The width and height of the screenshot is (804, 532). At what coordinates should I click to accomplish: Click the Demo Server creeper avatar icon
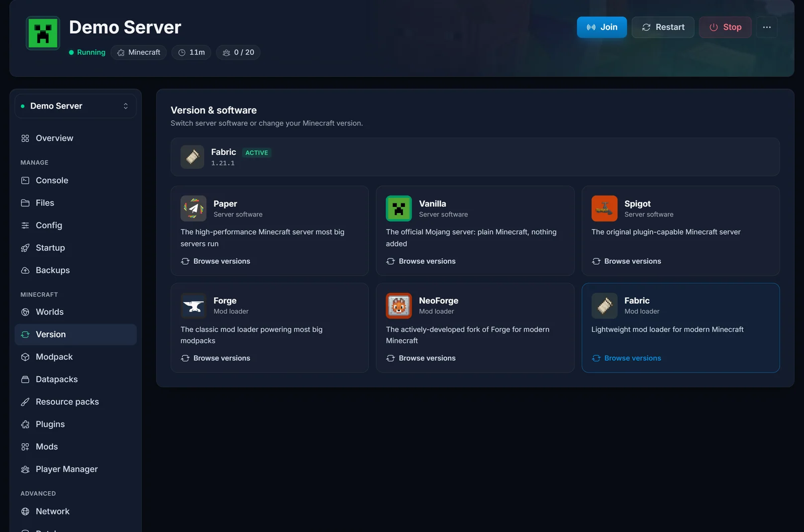pyautogui.click(x=43, y=33)
